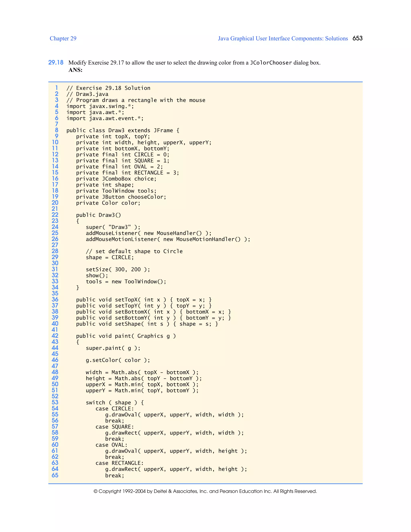Click the 'import javax.swing.*;' line
This screenshot has width=411, height=532.
tap(100, 106)
